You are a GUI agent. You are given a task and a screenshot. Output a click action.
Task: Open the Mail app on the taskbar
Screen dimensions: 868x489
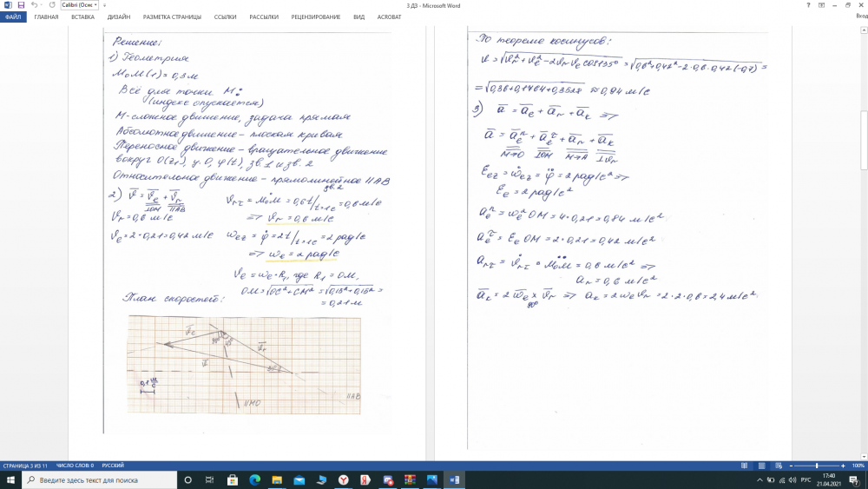[299, 480]
